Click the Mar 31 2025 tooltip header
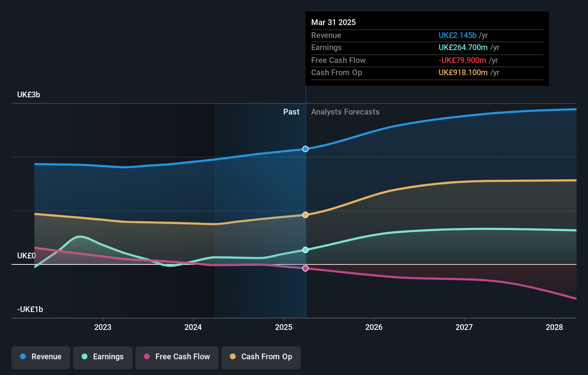 (x=333, y=22)
